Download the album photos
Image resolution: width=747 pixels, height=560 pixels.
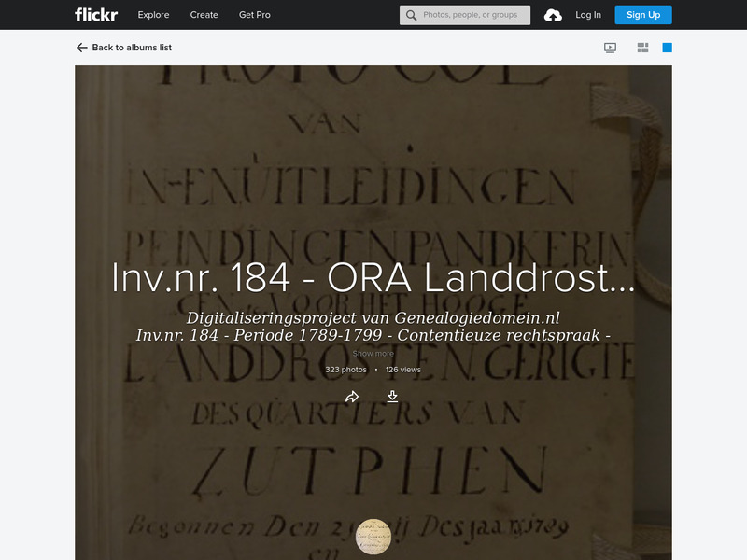[391, 397]
